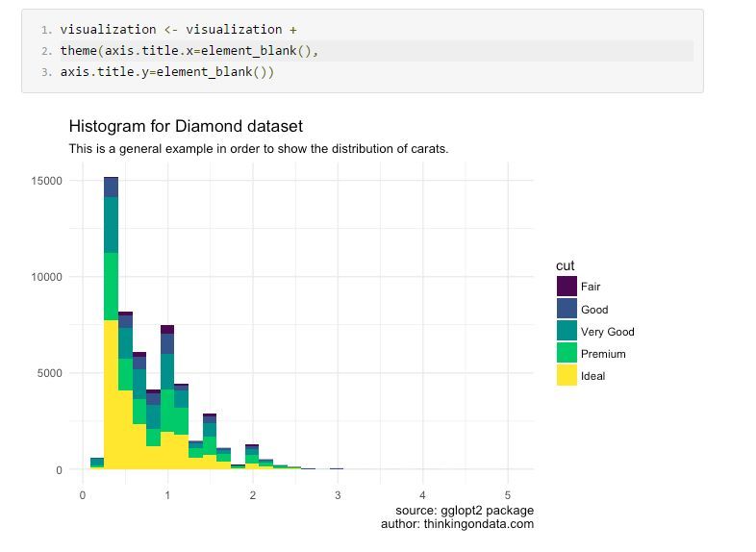
Task: Click code line 'axis.title.y=element_blank())'
Action: (x=166, y=72)
